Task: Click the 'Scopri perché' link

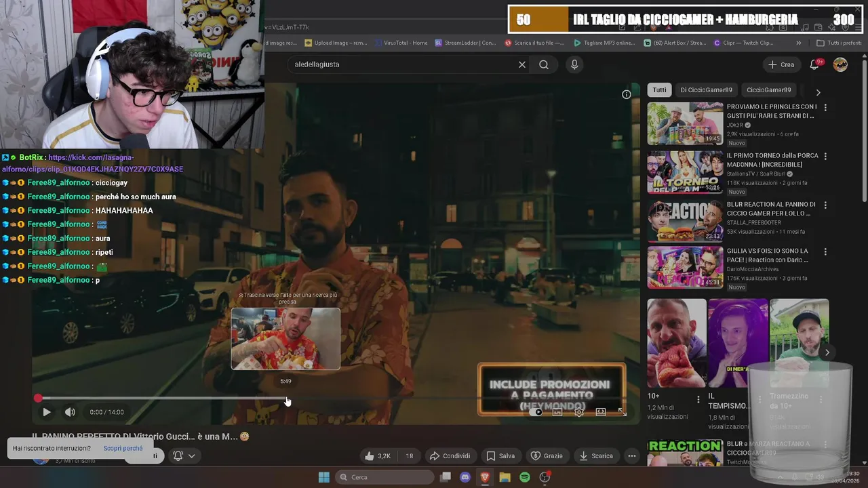Action: [x=123, y=449]
